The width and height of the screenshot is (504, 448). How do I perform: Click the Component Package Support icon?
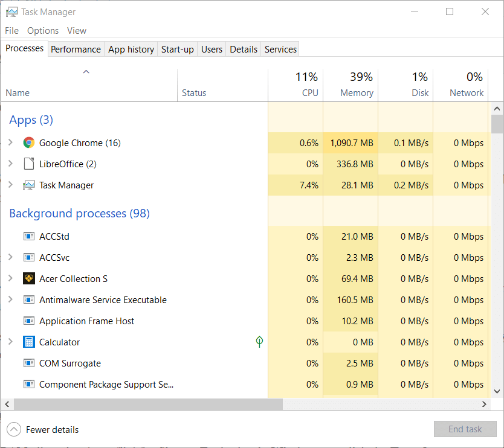29,385
